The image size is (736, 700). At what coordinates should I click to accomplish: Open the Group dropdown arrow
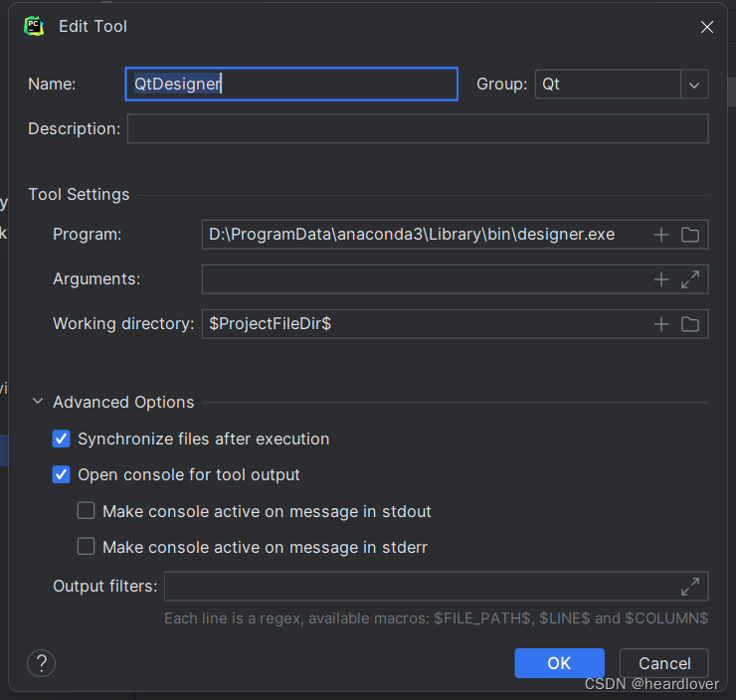[x=694, y=85]
